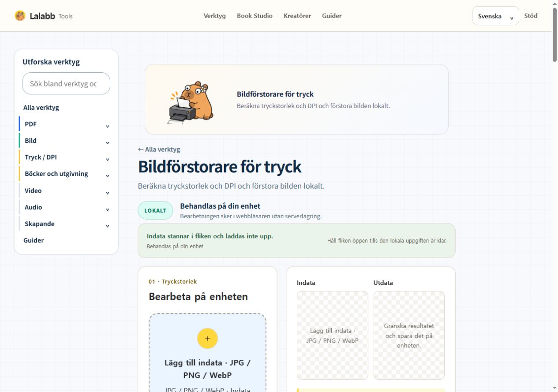Click the 'Lägg till indata · JPG / PNG / WebP' dropzone heading
The width and height of the screenshot is (558, 392).
click(207, 369)
